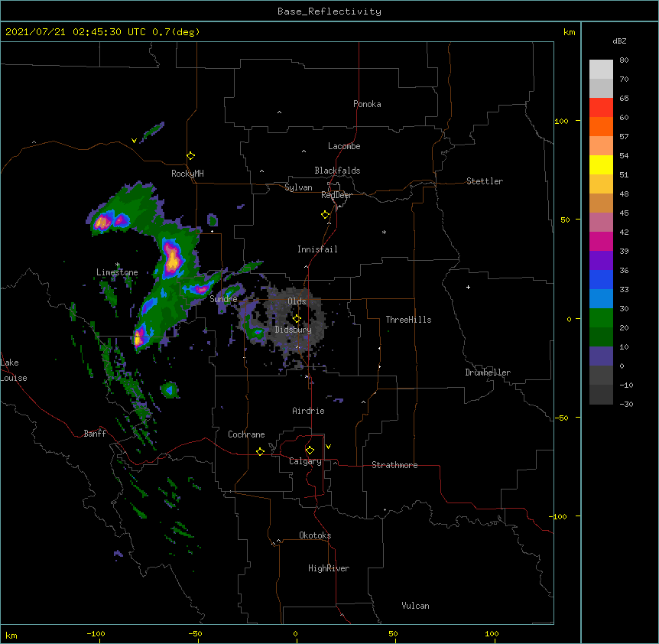The width and height of the screenshot is (659, 644).
Task: Pick the purple 36-39 dBZ legend swatch
Action: pos(601,261)
